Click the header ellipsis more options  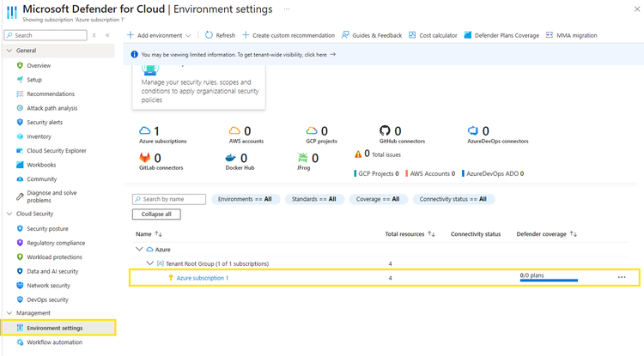(x=287, y=9)
